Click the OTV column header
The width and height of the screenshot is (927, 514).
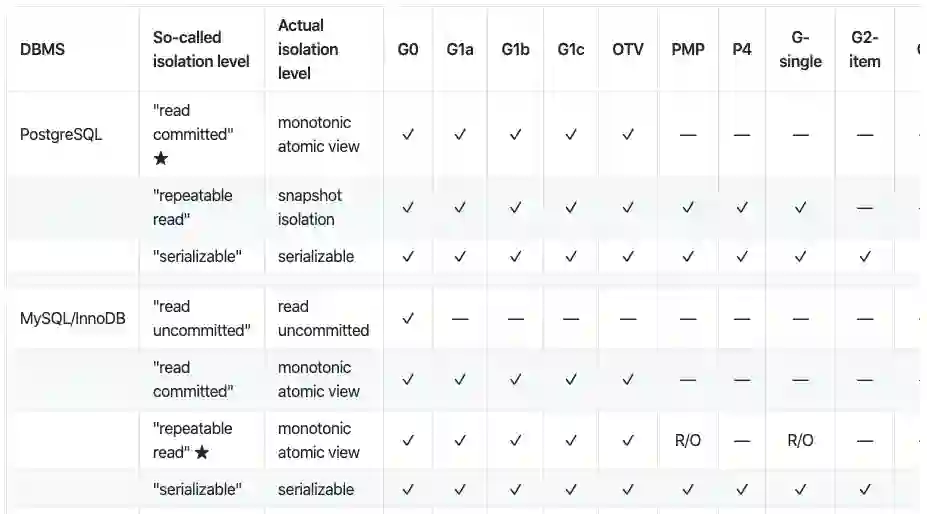pyautogui.click(x=628, y=50)
